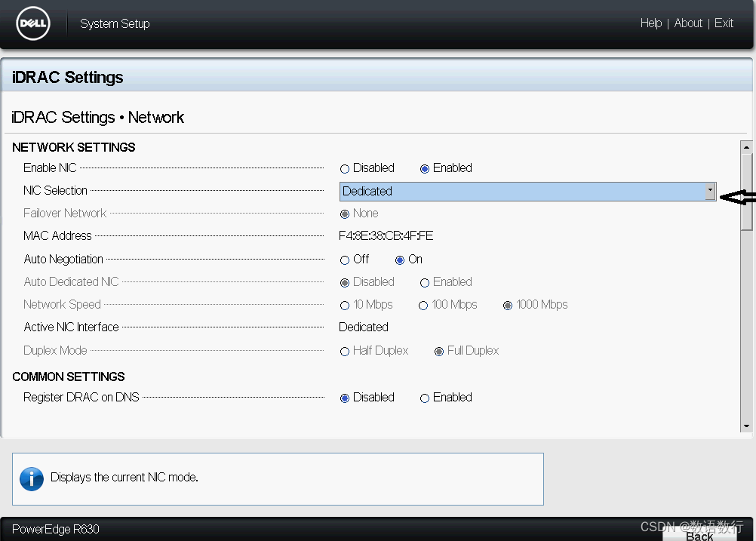Click the Back button

(x=699, y=535)
